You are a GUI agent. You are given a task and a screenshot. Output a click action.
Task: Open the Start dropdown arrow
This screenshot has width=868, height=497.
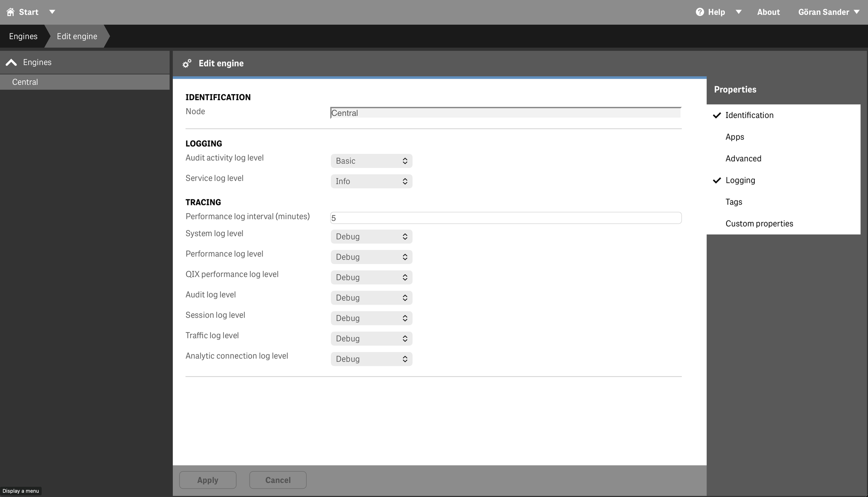[52, 12]
